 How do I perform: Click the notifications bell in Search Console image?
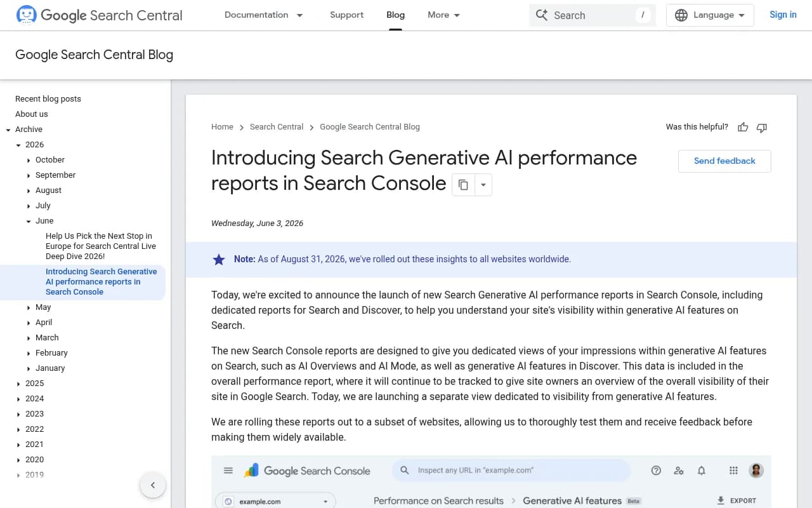pos(702,471)
